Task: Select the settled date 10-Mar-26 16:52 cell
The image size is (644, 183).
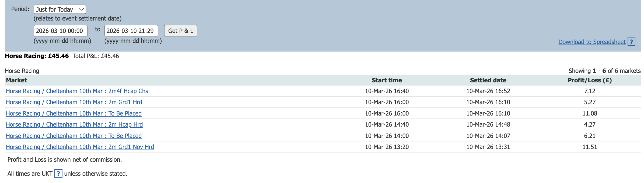Action: tap(488, 91)
